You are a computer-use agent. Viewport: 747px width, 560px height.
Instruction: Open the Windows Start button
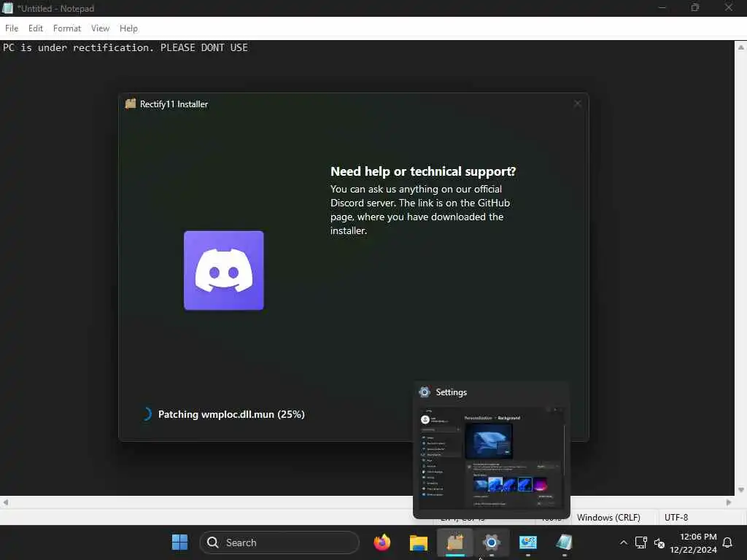(179, 542)
